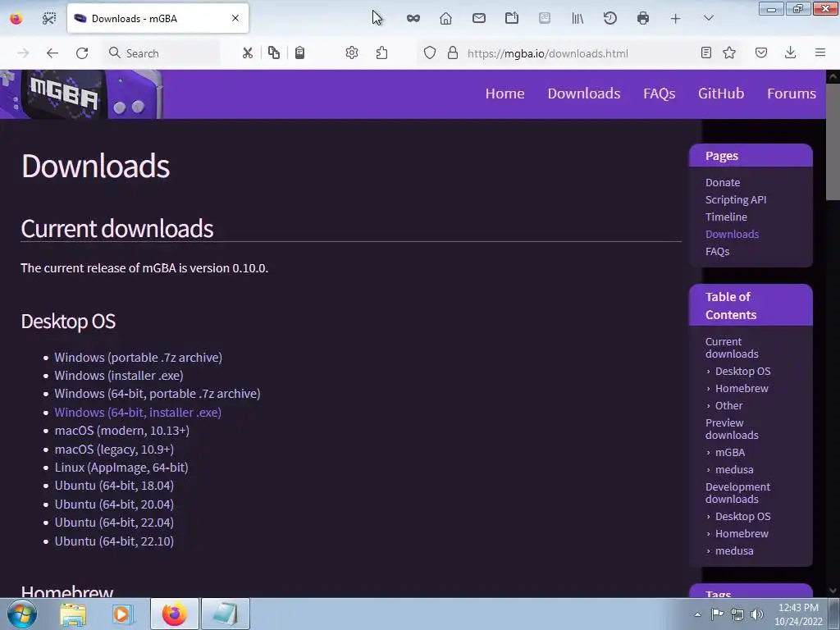
Task: Open the browser downloads panel arrow icon
Action: 790,52
